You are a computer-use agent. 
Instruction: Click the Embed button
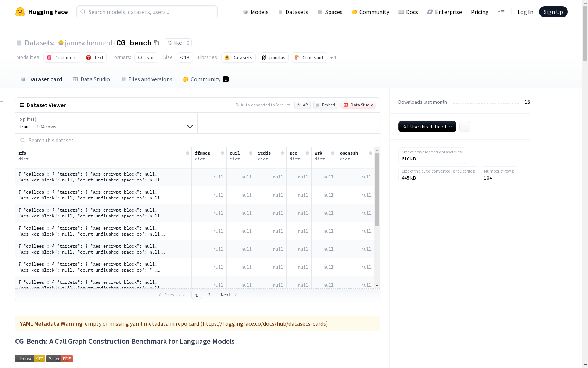click(x=325, y=105)
